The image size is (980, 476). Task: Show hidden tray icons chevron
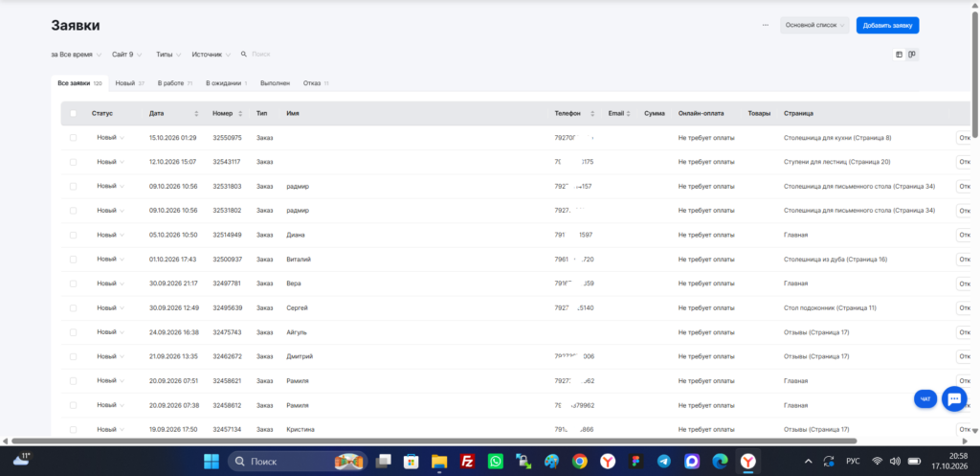click(808, 462)
